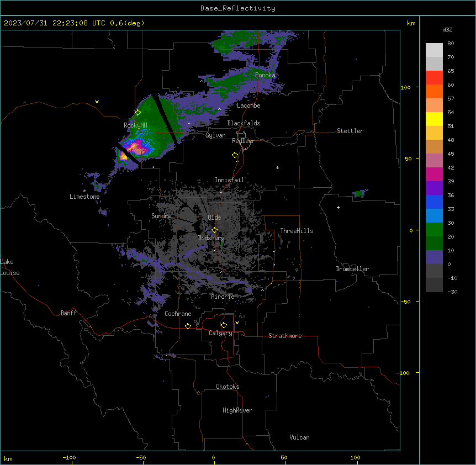Click the Innisfail city label

tap(229, 180)
